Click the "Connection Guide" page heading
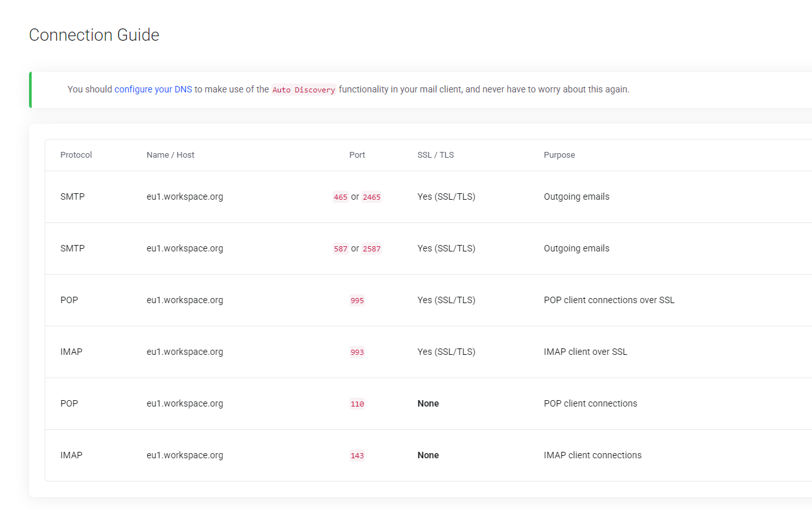 [x=94, y=35]
